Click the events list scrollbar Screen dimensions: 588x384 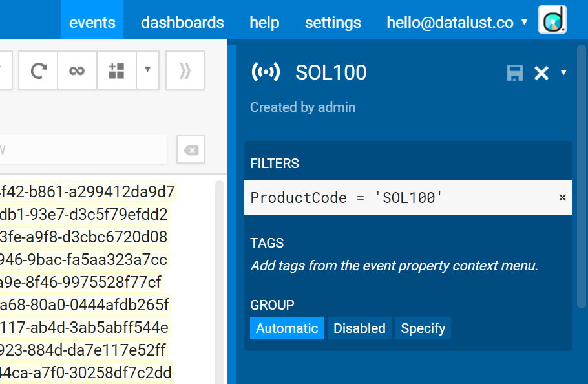tap(220, 282)
